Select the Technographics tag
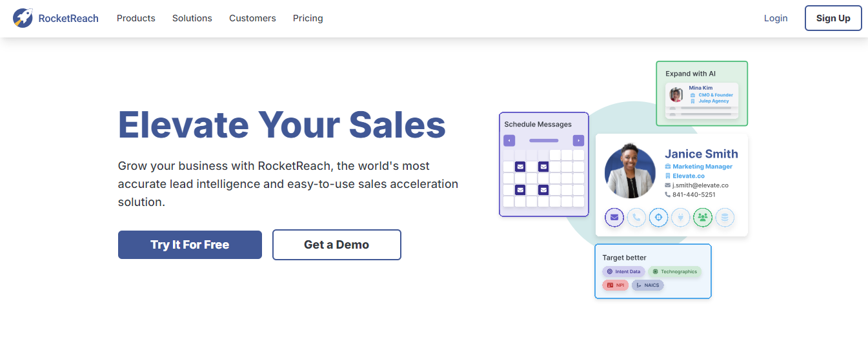Screen dimensions: 868x352 coord(674,272)
